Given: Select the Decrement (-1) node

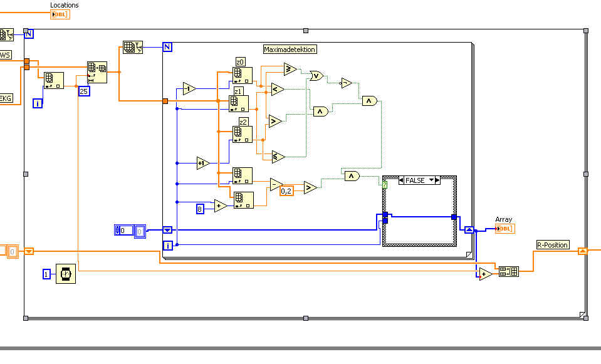Looking at the screenshot, I should coord(189,88).
